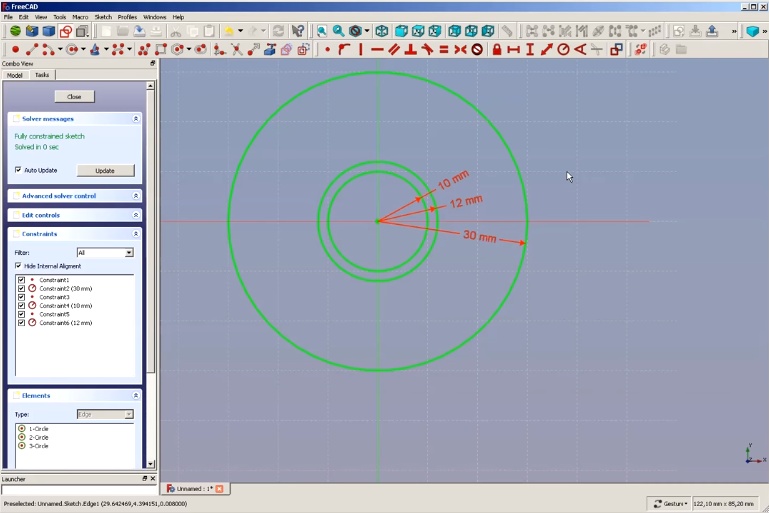This screenshot has height=513, width=769.
Task: Select the Create Circle tool
Action: (x=72, y=50)
